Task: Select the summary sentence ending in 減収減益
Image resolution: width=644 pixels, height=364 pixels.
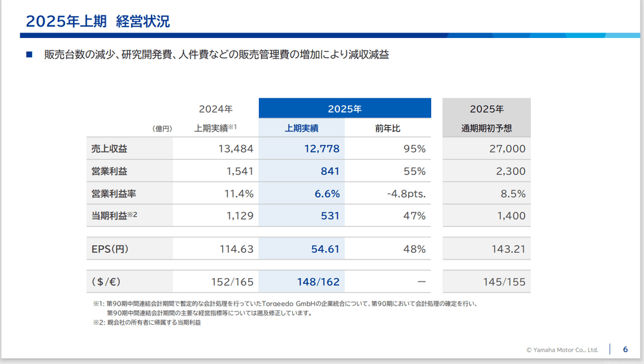Action: click(216, 55)
